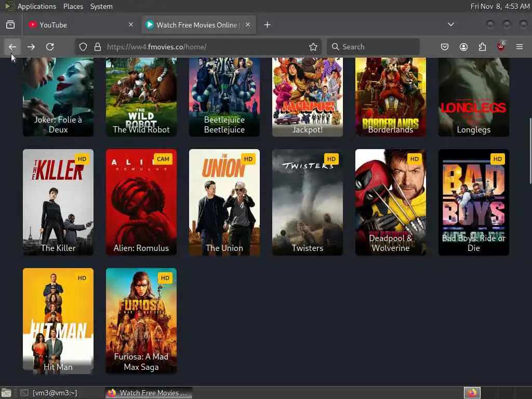Open Beetlejuice Beetlejuice movie card
This screenshot has height=399, width=532.
point(224,97)
